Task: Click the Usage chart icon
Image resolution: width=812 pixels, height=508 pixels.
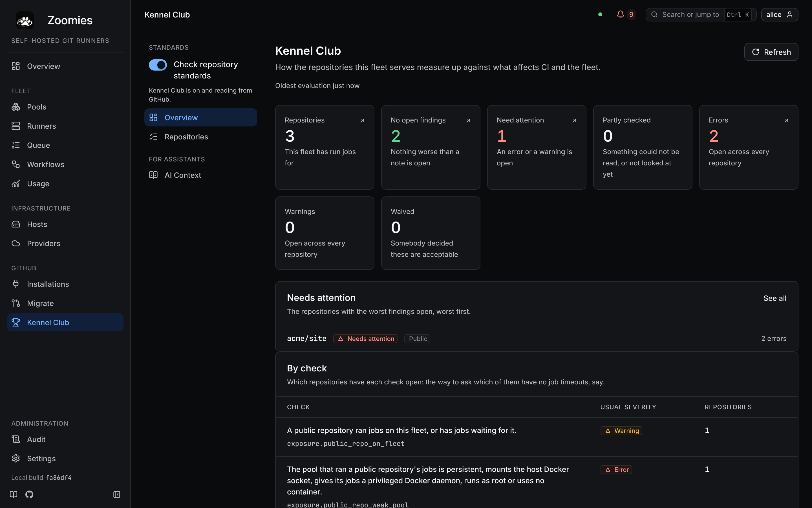Action: point(16,183)
